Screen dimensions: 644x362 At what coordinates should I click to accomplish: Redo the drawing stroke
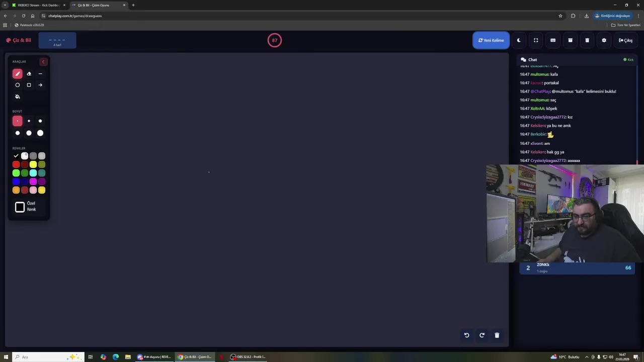coord(481,335)
